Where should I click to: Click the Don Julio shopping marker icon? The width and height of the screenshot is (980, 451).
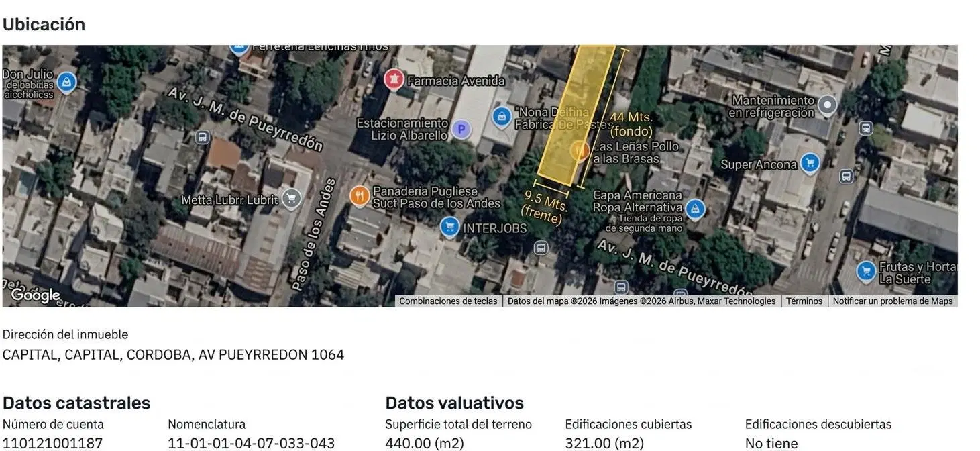click(x=66, y=83)
